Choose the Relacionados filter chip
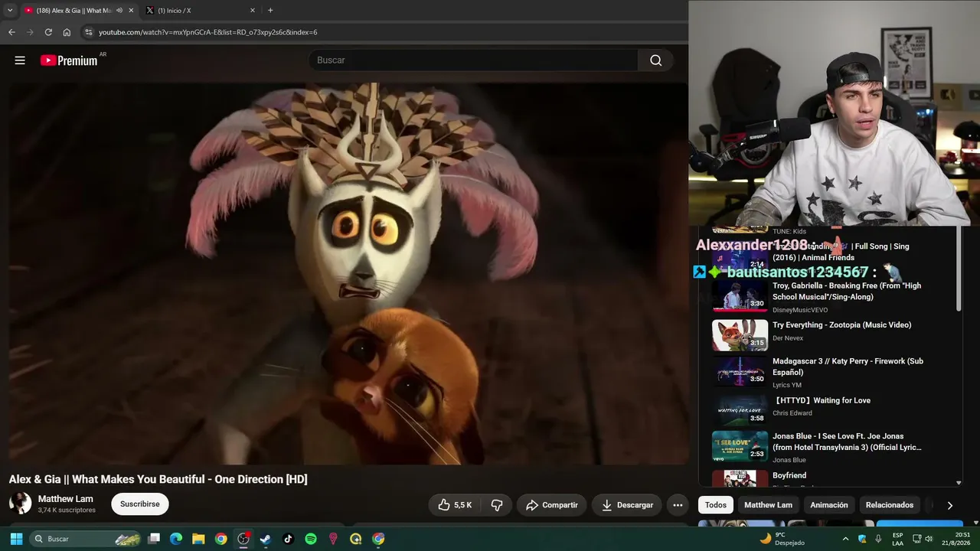The height and width of the screenshot is (551, 980). coord(889,505)
